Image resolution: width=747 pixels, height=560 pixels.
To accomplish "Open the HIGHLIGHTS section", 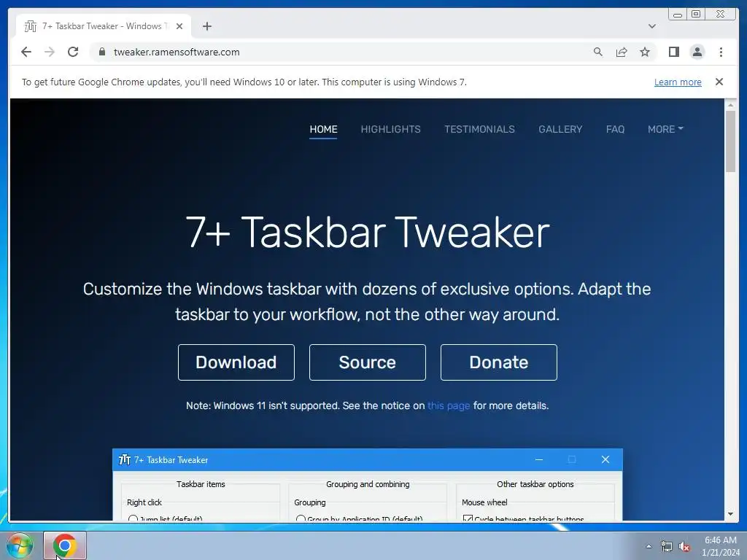I will coord(391,129).
